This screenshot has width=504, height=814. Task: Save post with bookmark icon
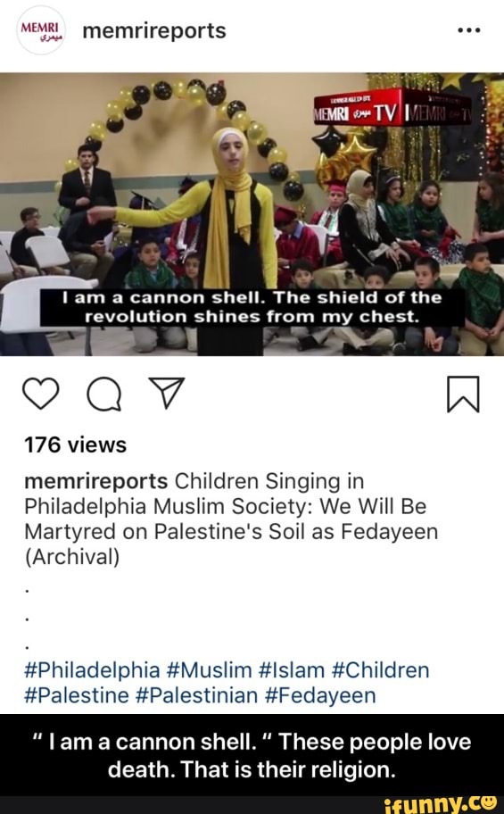pos(463,395)
